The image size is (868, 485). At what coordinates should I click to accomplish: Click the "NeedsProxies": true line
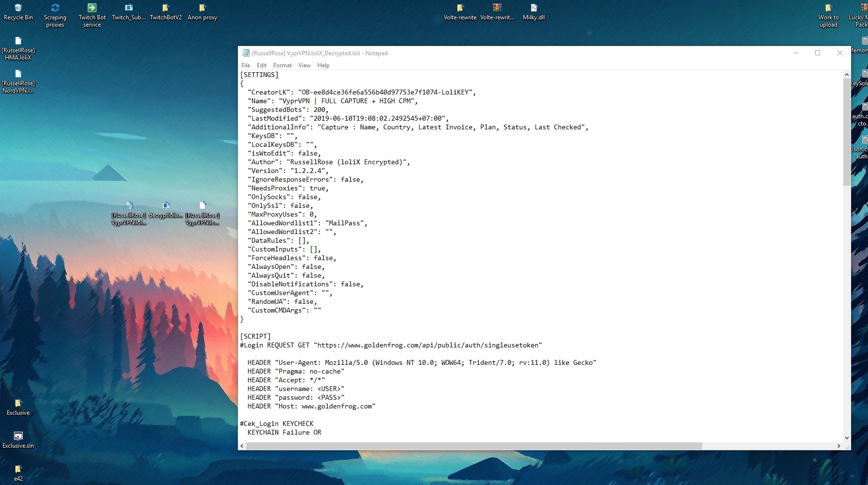288,188
